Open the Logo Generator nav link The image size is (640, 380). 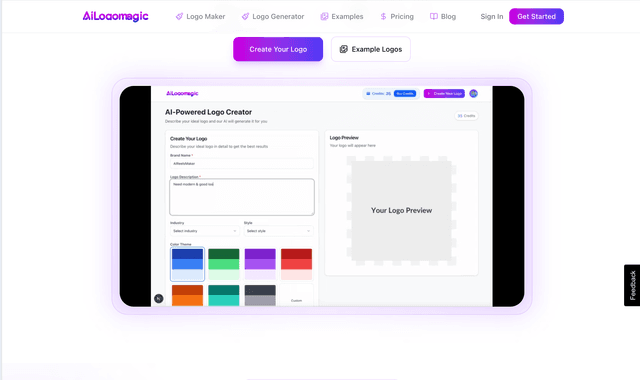[273, 16]
